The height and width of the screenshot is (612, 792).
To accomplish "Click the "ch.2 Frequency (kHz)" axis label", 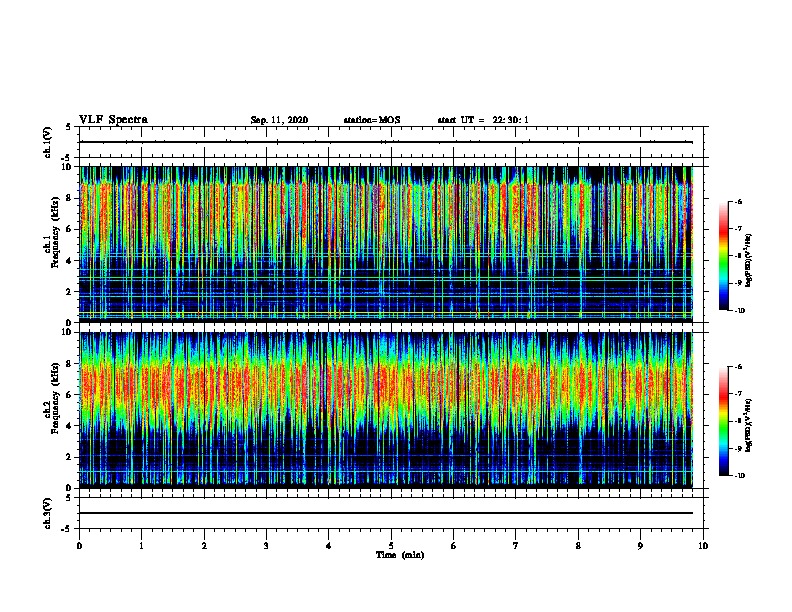I will [x=51, y=398].
